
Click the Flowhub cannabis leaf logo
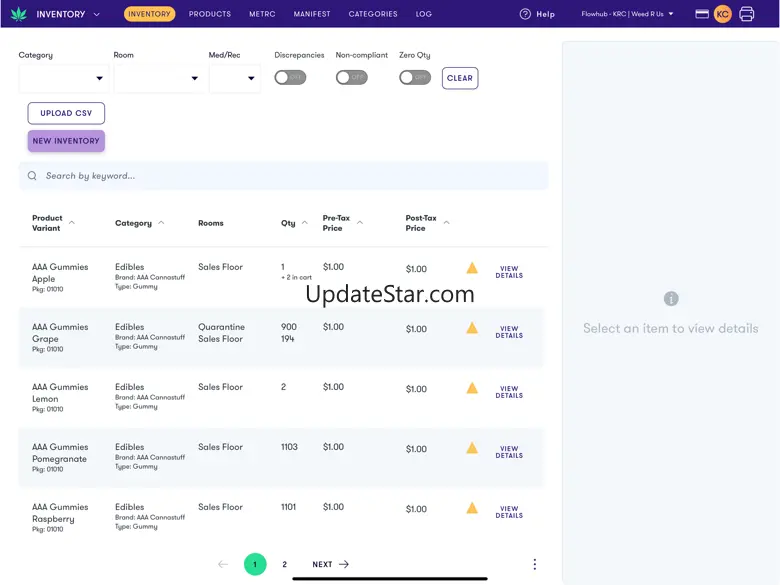tap(18, 14)
